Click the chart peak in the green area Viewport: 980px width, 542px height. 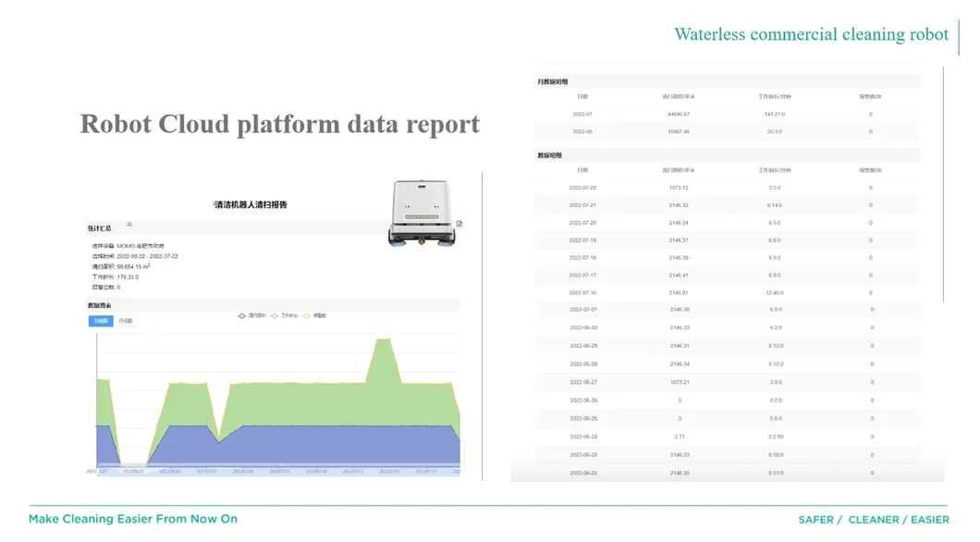point(381,340)
